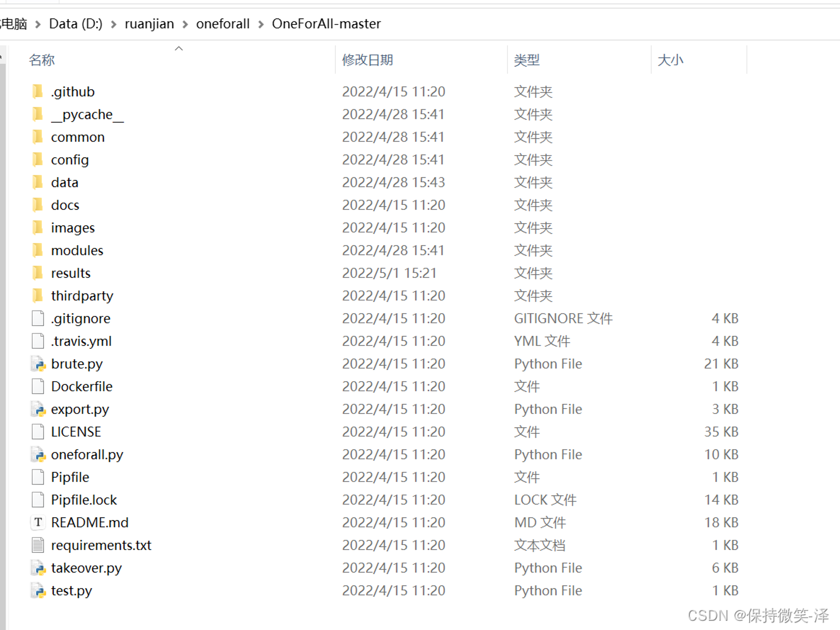Viewport: 840px width, 630px height.
Task: Select the docs folder icon
Action: tap(37, 205)
